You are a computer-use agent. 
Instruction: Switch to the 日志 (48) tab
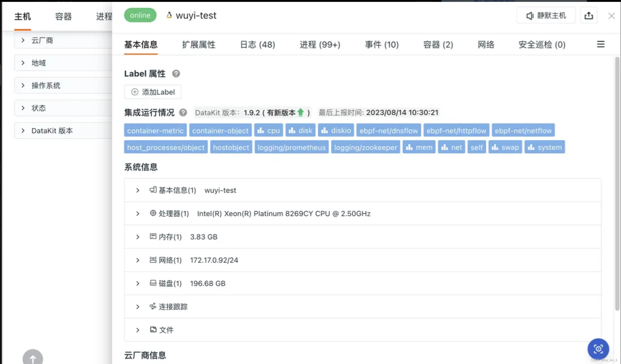pyautogui.click(x=257, y=45)
